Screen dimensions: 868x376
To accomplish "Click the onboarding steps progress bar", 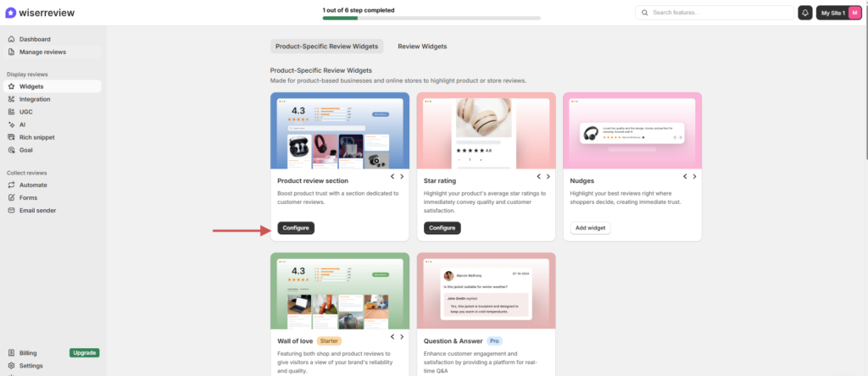I will (x=431, y=18).
